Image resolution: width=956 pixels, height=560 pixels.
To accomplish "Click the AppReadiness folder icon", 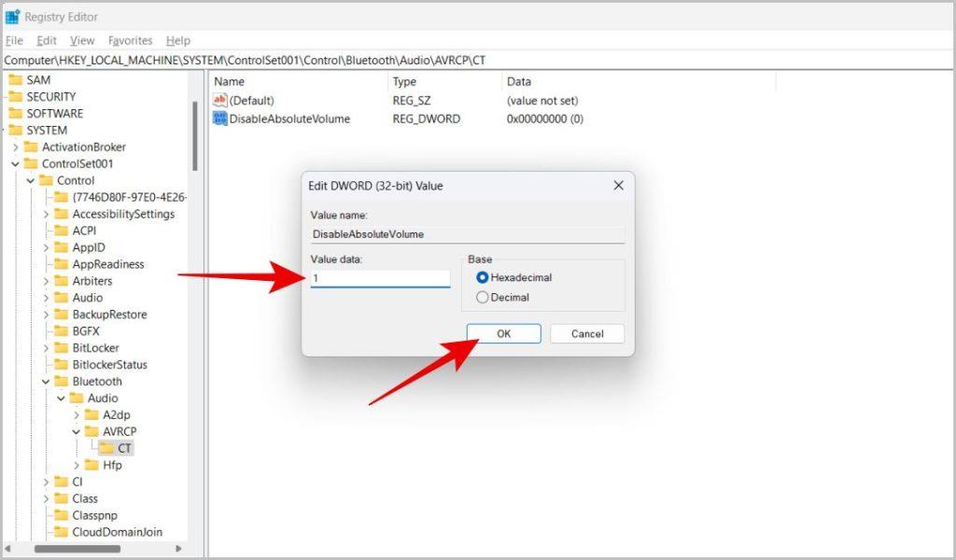I will [x=62, y=264].
